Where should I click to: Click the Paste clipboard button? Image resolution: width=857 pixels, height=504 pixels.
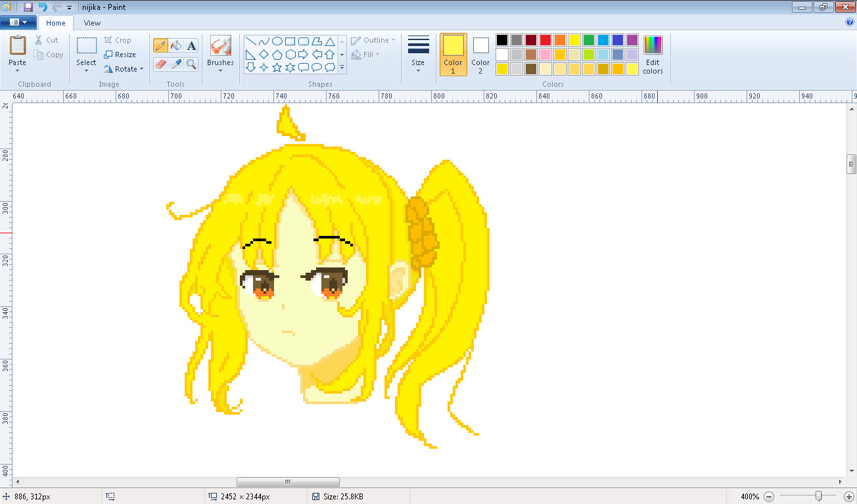point(18,46)
